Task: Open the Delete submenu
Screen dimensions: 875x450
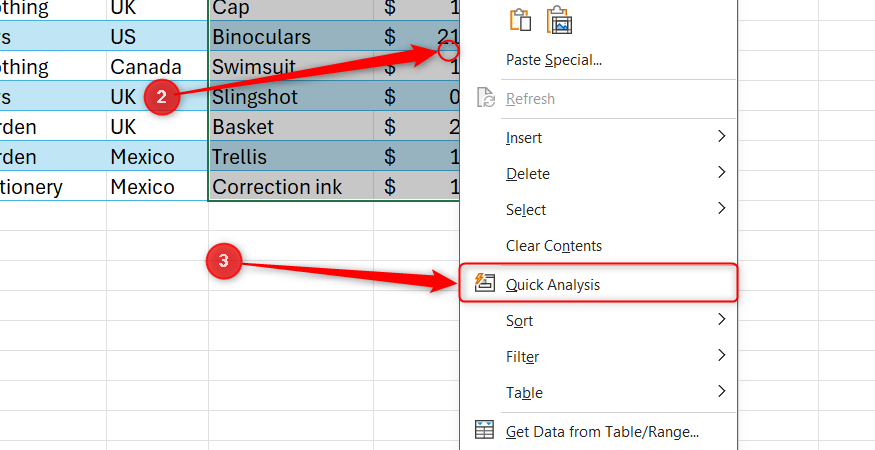Action: pyautogui.click(x=598, y=173)
